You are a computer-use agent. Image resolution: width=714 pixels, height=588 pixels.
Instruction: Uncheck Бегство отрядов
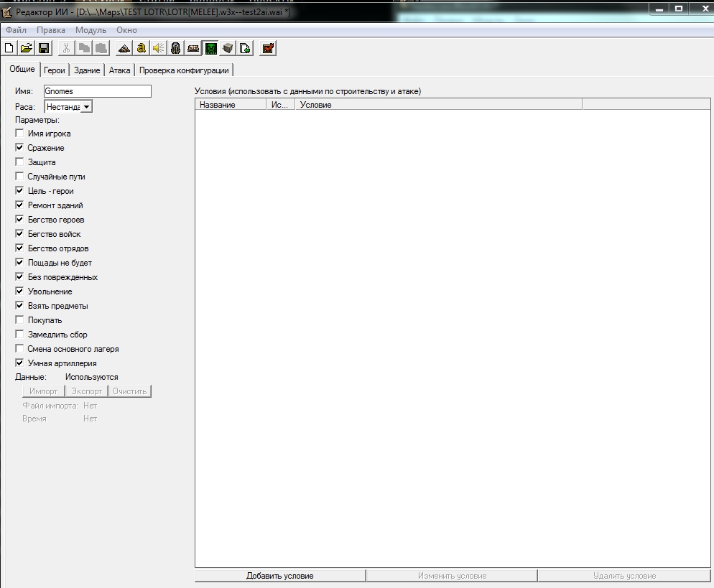(x=19, y=248)
